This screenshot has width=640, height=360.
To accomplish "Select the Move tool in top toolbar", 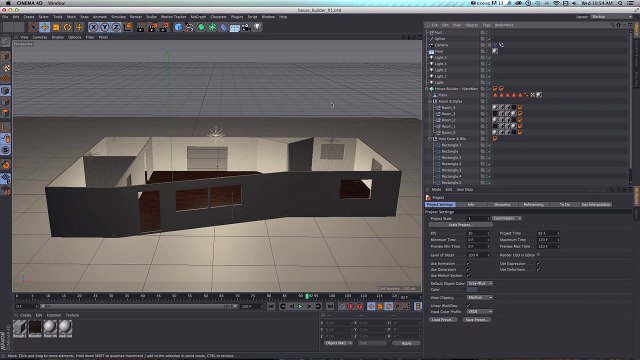I will click(x=44, y=27).
